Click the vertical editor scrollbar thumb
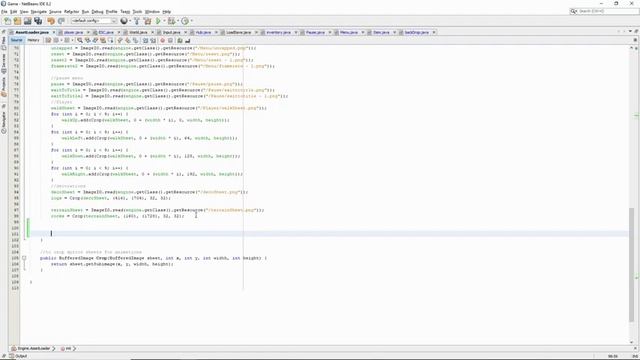The height and width of the screenshot is (360, 640). (631, 264)
